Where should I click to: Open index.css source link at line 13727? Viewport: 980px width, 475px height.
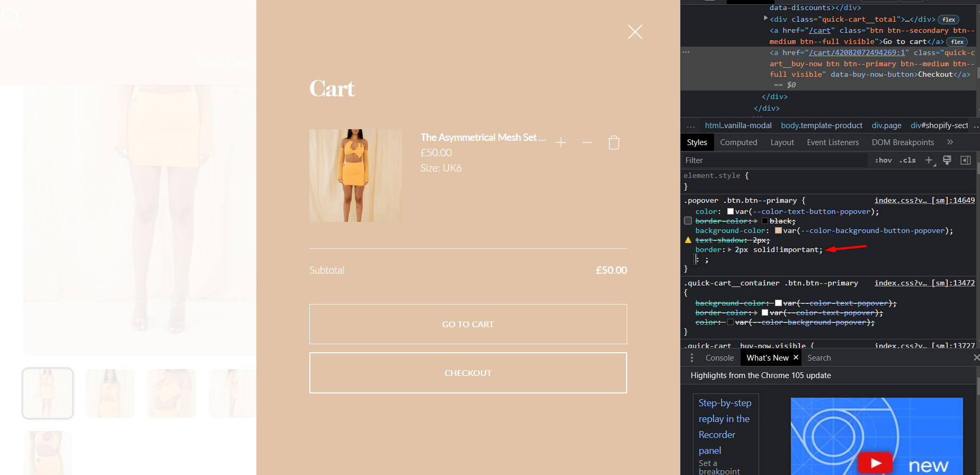924,345
